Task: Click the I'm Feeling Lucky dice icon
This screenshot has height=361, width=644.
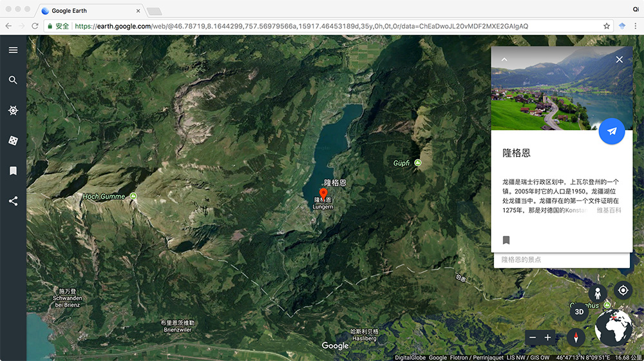Action: coord(13,141)
